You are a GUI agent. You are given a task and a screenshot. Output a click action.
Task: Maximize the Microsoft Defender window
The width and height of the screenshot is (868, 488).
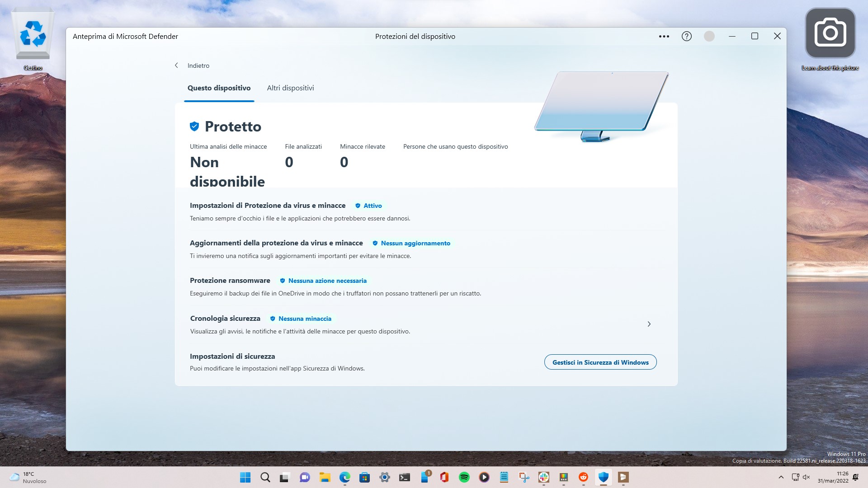tap(755, 36)
